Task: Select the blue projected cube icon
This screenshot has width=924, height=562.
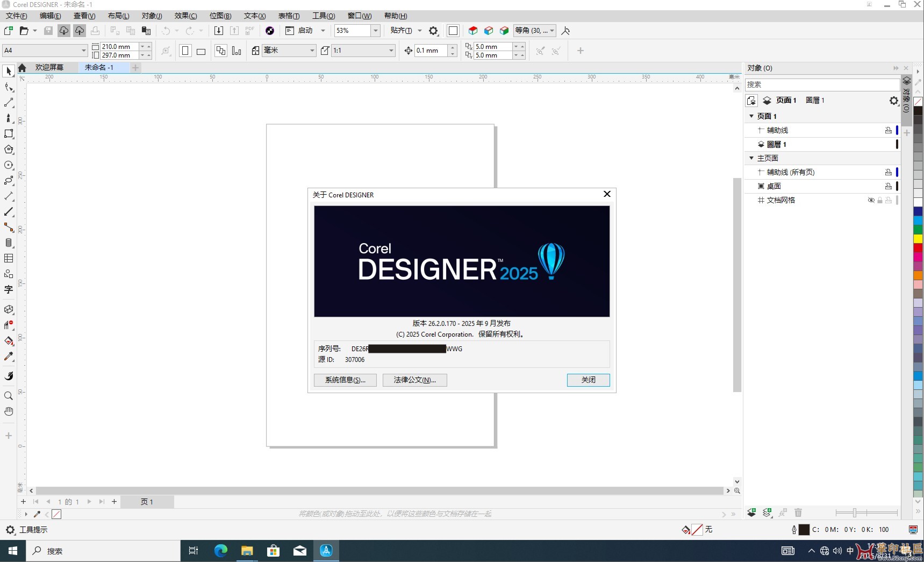Action: pos(489,31)
